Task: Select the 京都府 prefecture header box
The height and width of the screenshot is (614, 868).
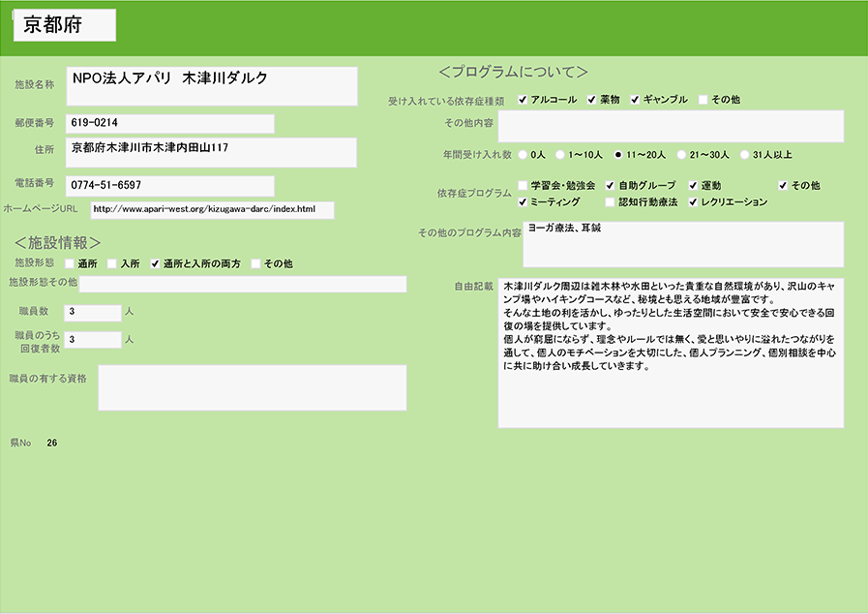Action: pos(64,26)
